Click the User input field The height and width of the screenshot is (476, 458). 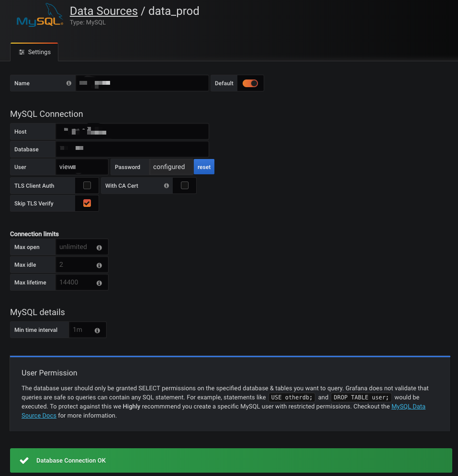tap(82, 167)
